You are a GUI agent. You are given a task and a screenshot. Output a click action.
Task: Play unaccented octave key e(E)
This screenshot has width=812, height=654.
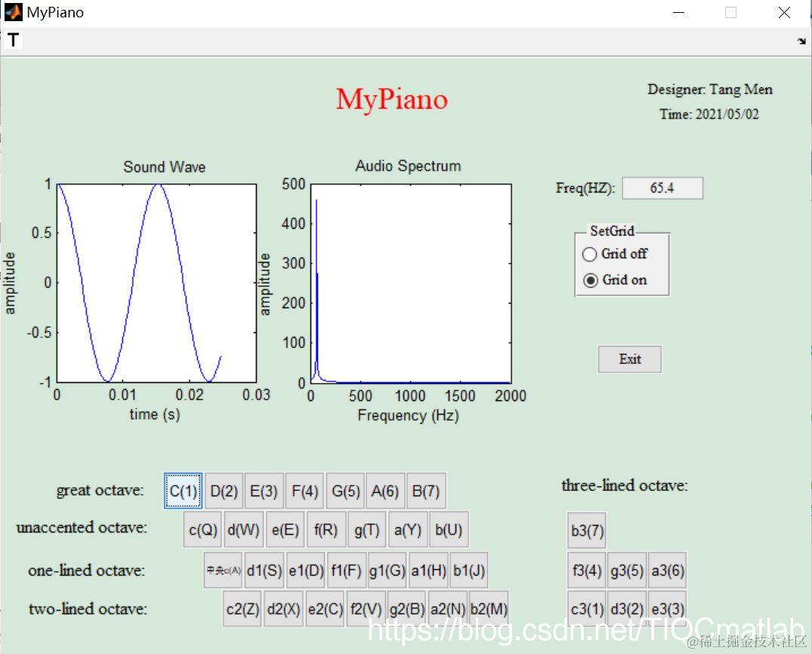285,529
